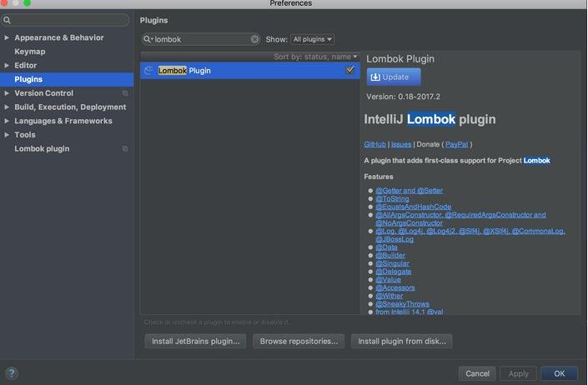Open the Sort by status, name dropdown

pos(315,57)
